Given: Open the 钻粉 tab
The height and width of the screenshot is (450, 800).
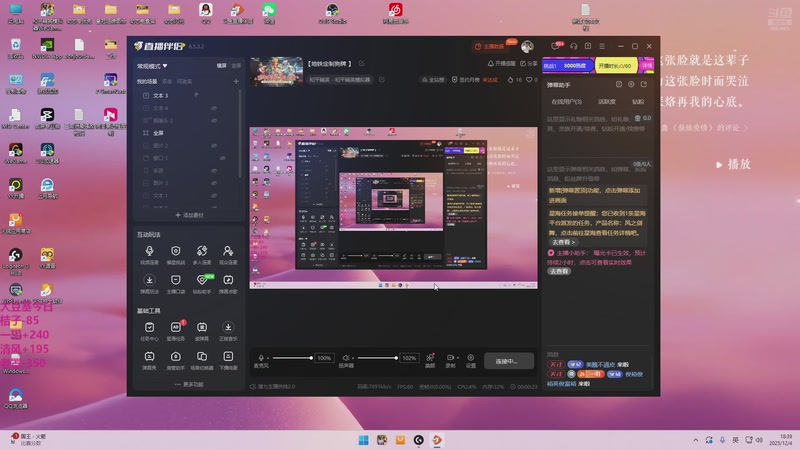Looking at the screenshot, I should [638, 102].
